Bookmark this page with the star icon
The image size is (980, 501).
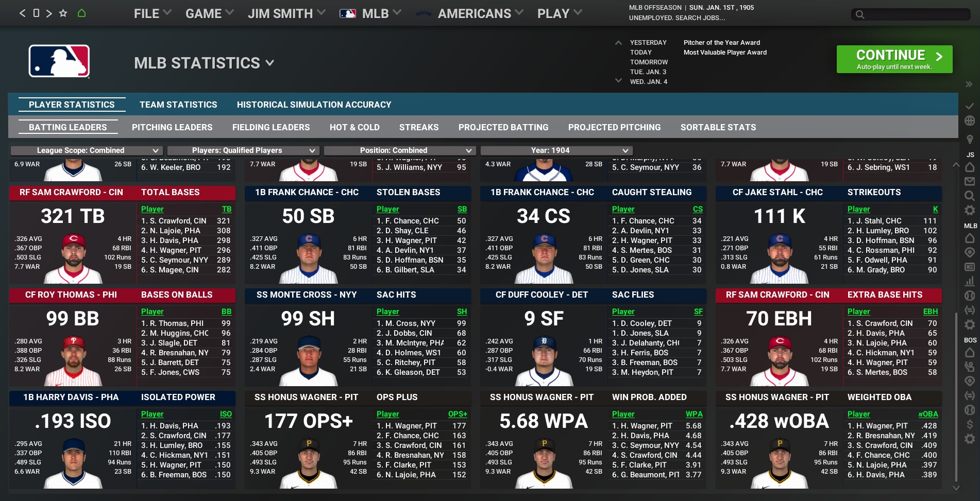coord(63,13)
